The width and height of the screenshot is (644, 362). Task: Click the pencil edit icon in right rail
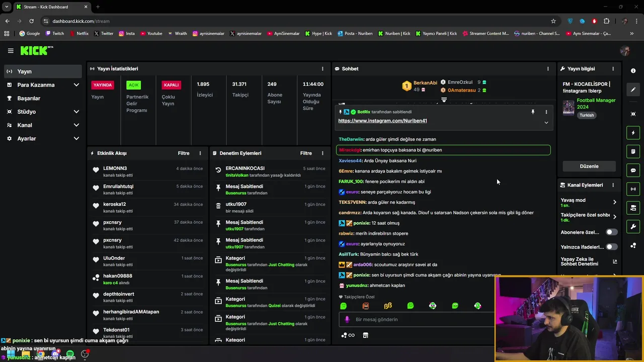click(x=633, y=89)
